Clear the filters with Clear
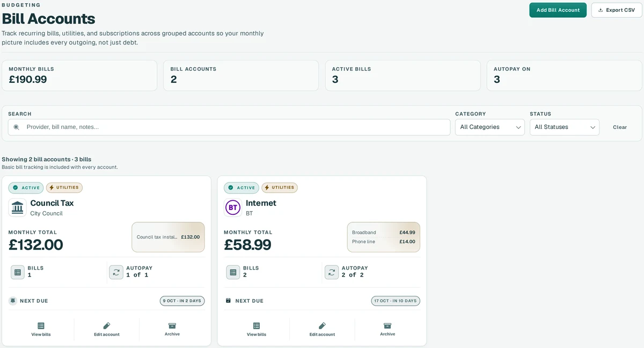This screenshot has height=348, width=644. (x=620, y=127)
